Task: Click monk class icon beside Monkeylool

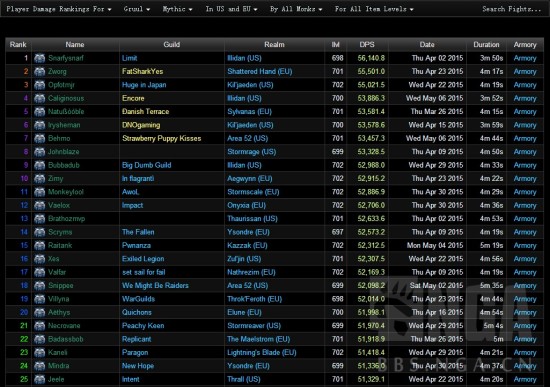Action: (x=40, y=192)
